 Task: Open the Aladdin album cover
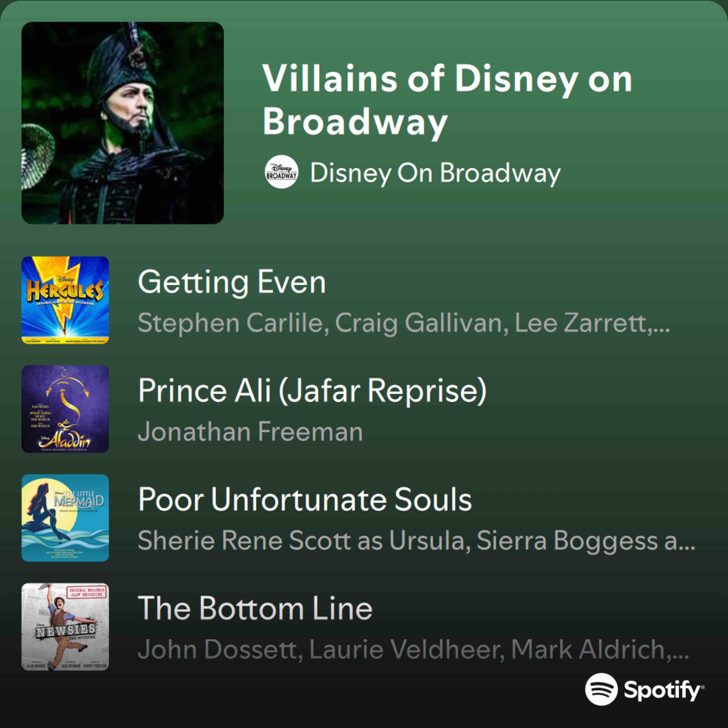click(65, 409)
